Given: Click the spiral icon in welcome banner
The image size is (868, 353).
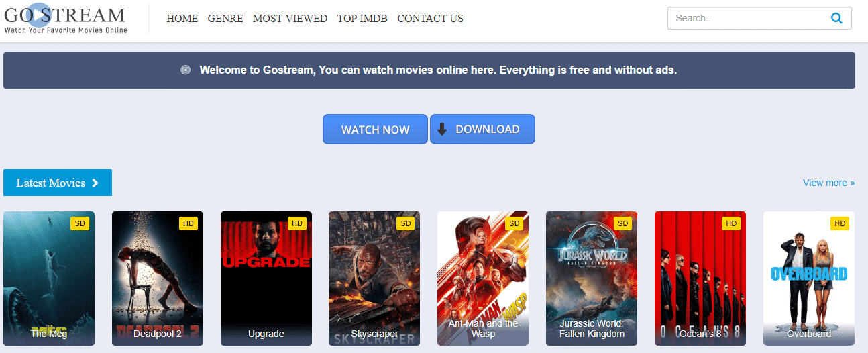Looking at the screenshot, I should tap(186, 70).
